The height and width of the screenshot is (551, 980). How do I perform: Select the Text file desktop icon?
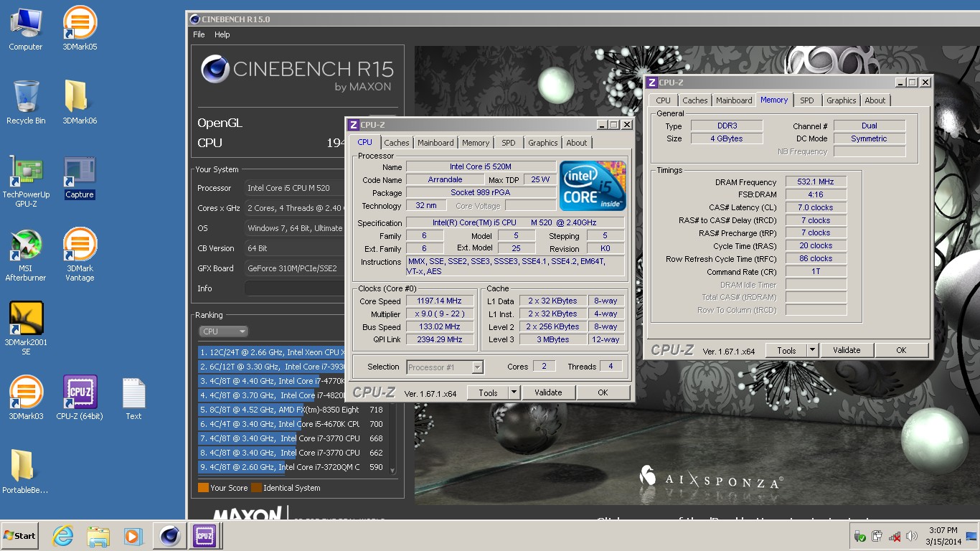point(133,398)
